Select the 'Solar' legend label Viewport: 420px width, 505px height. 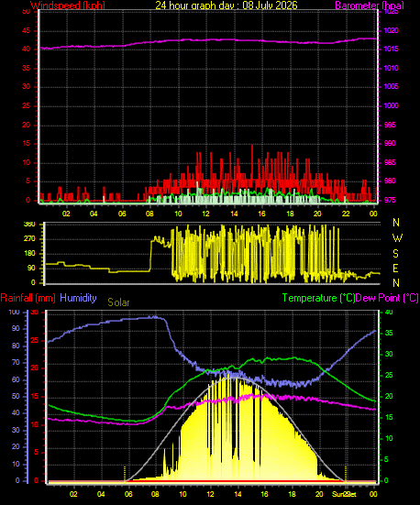[x=118, y=302]
